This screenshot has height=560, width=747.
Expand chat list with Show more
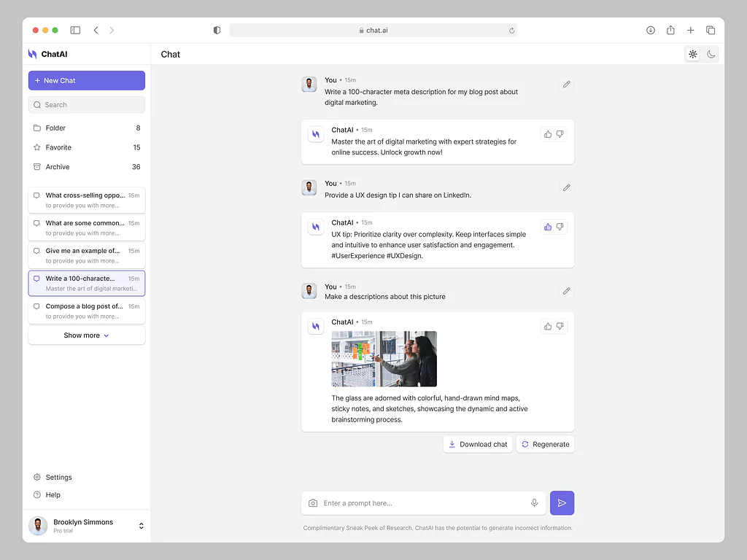(x=86, y=335)
